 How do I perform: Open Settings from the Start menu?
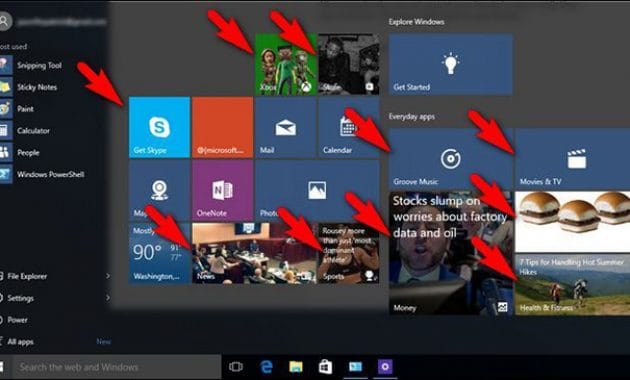20,298
